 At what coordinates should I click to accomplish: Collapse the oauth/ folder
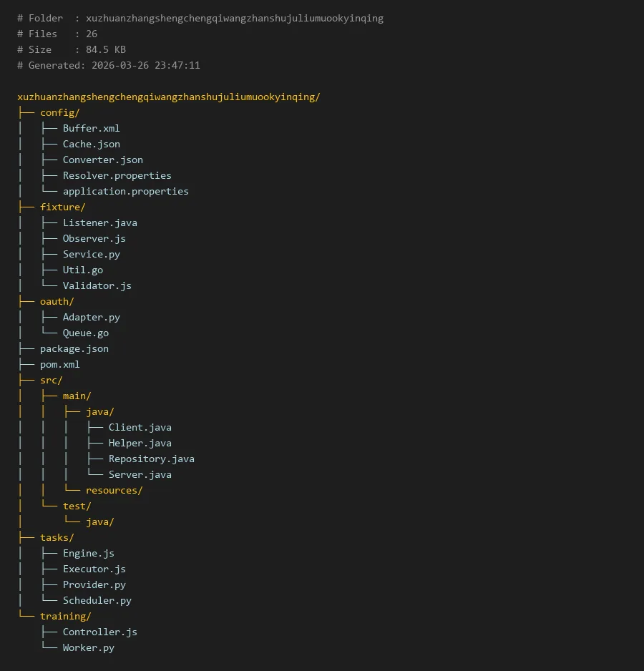pos(57,301)
